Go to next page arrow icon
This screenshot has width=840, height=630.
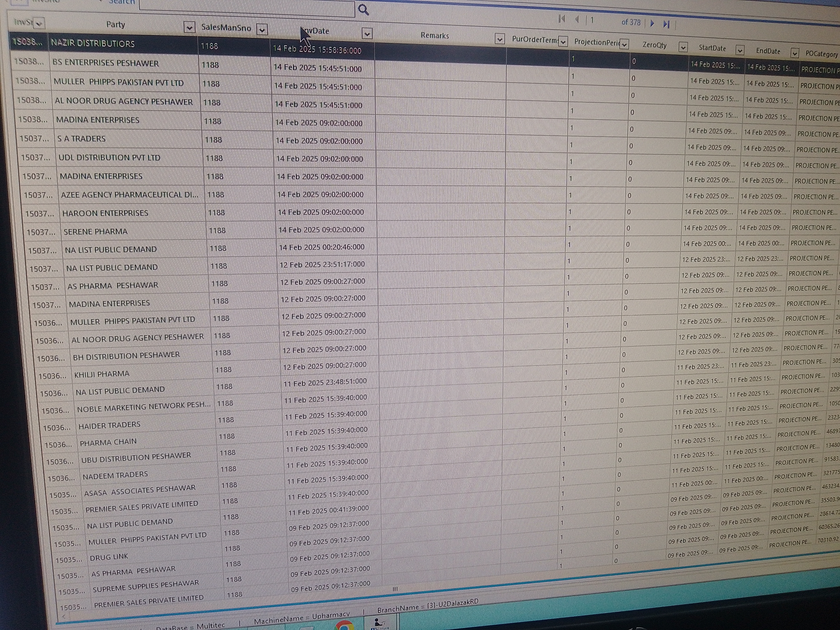point(652,23)
